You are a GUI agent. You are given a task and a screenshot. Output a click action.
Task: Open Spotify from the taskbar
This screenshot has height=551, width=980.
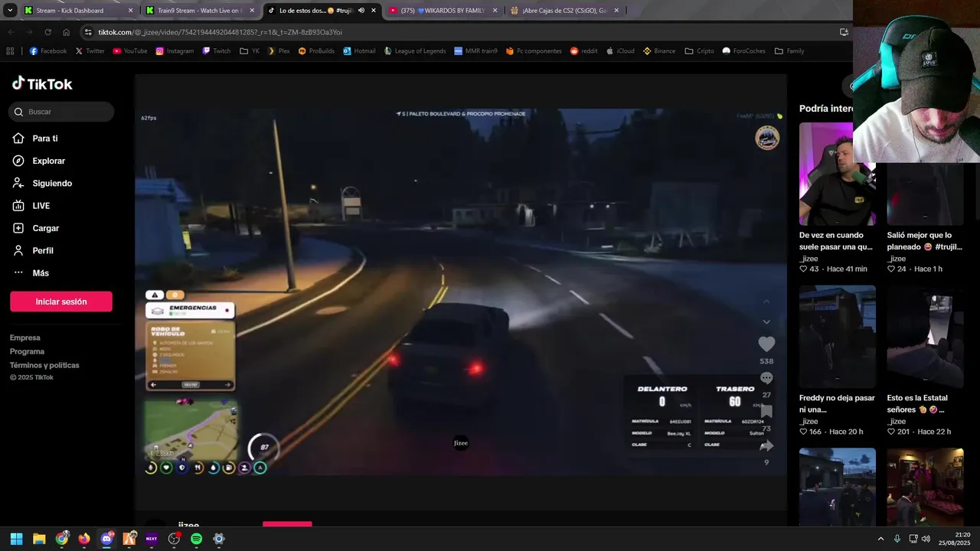pyautogui.click(x=196, y=539)
